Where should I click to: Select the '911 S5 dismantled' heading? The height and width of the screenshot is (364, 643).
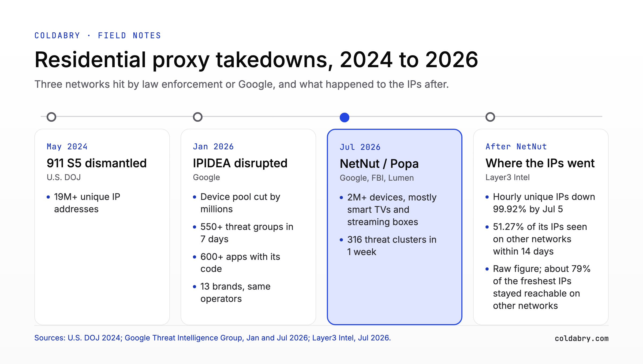pos(97,163)
